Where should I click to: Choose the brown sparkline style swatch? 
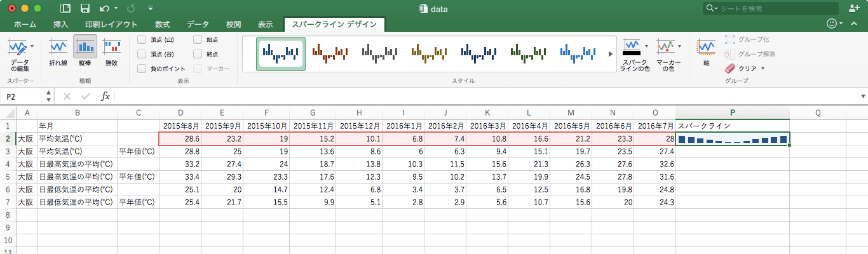(x=330, y=53)
